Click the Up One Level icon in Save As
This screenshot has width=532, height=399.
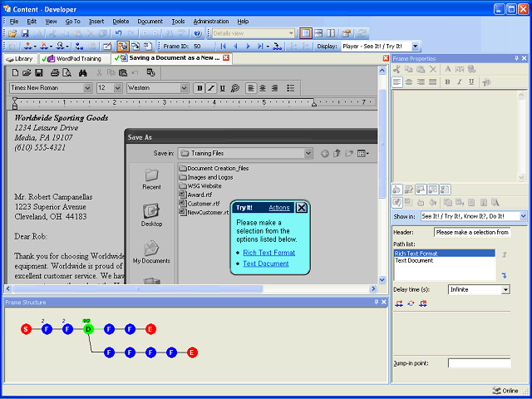(x=337, y=153)
